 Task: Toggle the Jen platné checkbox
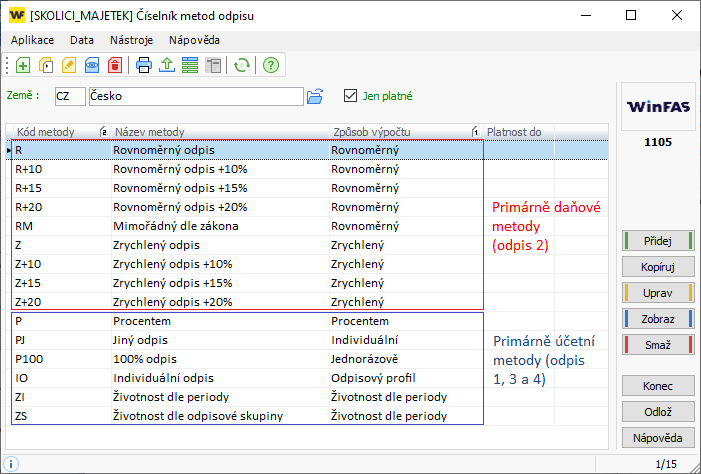click(x=350, y=96)
